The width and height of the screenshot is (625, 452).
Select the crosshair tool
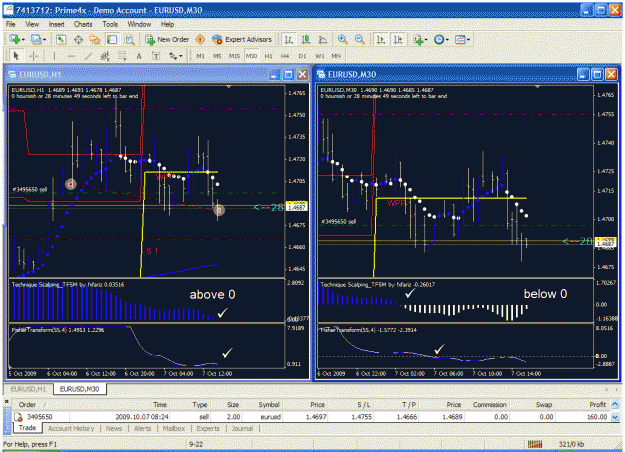click(x=34, y=56)
